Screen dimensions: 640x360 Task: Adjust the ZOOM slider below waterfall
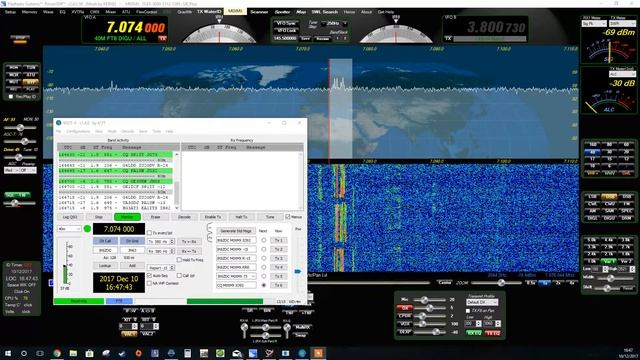(501, 282)
